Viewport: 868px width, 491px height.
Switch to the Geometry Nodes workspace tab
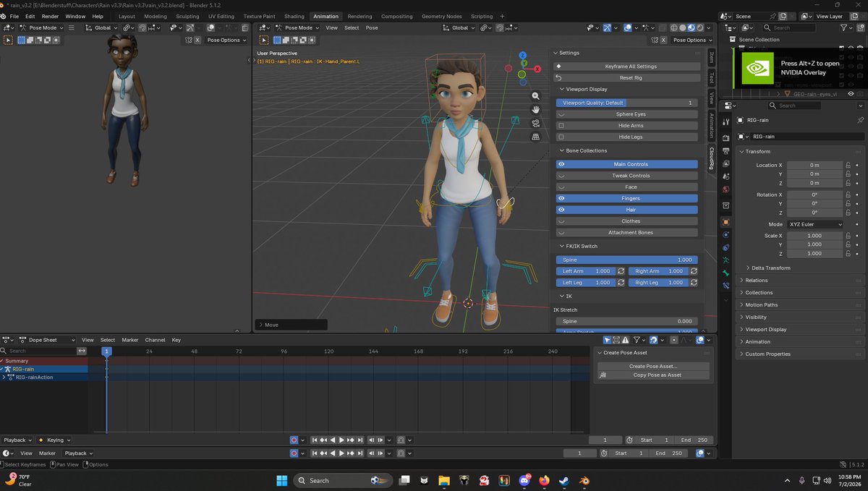click(x=441, y=16)
